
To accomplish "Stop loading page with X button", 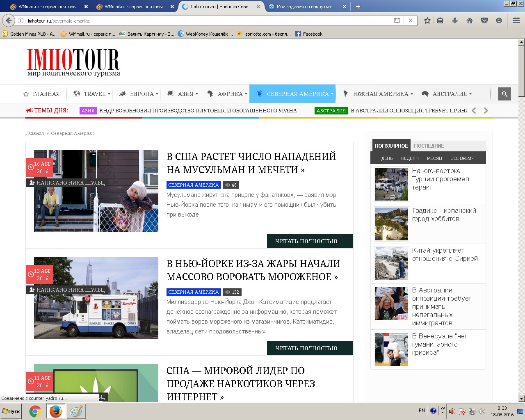I will [410, 21].
